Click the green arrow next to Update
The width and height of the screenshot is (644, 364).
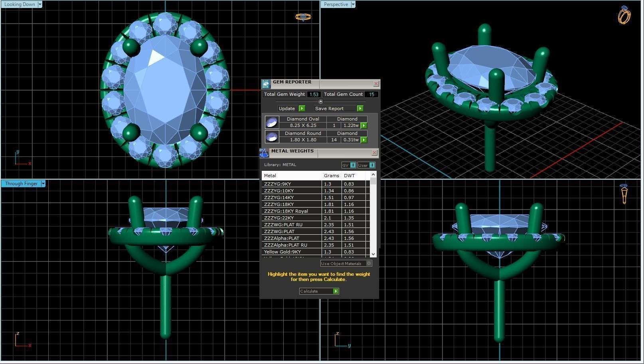302,109
